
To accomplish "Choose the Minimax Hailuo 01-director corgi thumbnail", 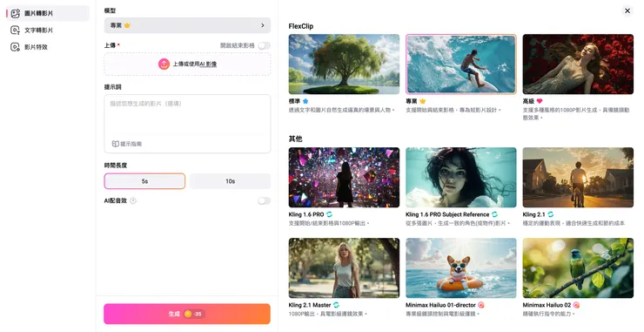I will [461, 268].
